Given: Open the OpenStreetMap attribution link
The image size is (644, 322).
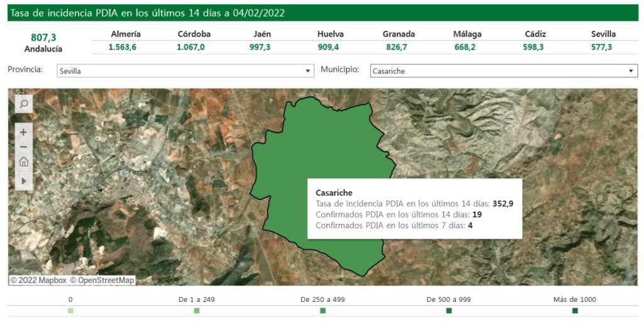Looking at the screenshot, I should (x=102, y=280).
